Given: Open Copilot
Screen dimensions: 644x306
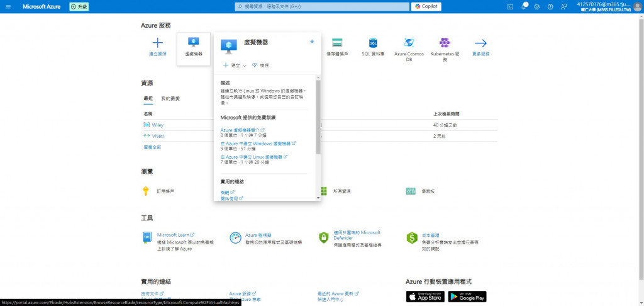Looking at the screenshot, I should [x=426, y=6].
